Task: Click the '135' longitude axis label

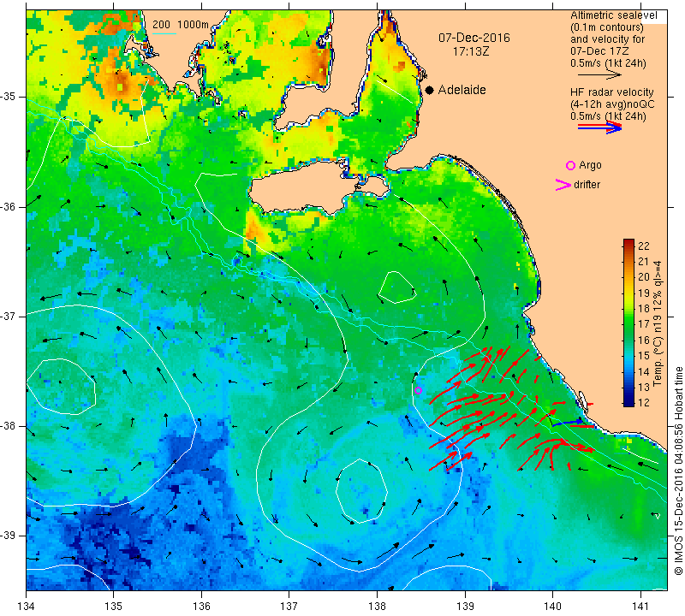Action: click(x=114, y=607)
